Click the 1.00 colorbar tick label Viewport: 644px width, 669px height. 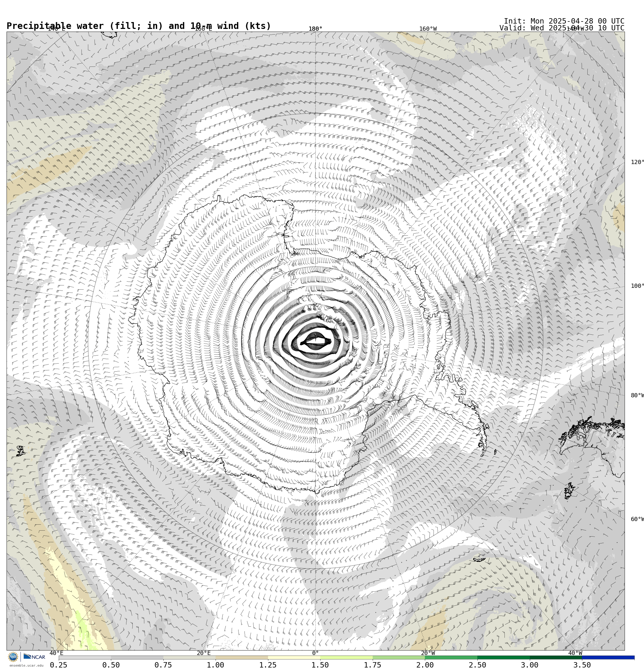click(x=216, y=665)
